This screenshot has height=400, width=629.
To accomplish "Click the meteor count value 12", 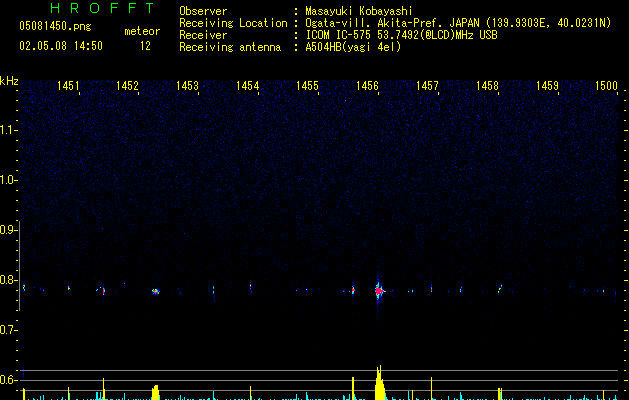I will (146, 46).
